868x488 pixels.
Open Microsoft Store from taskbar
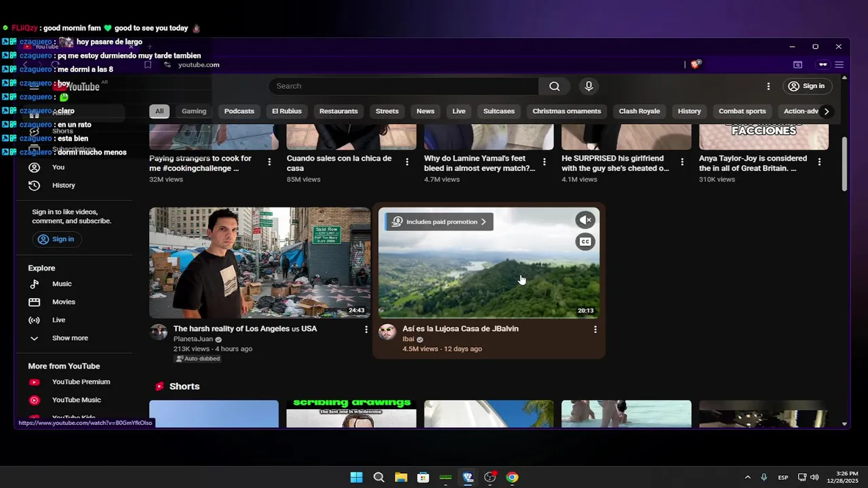[x=423, y=477]
